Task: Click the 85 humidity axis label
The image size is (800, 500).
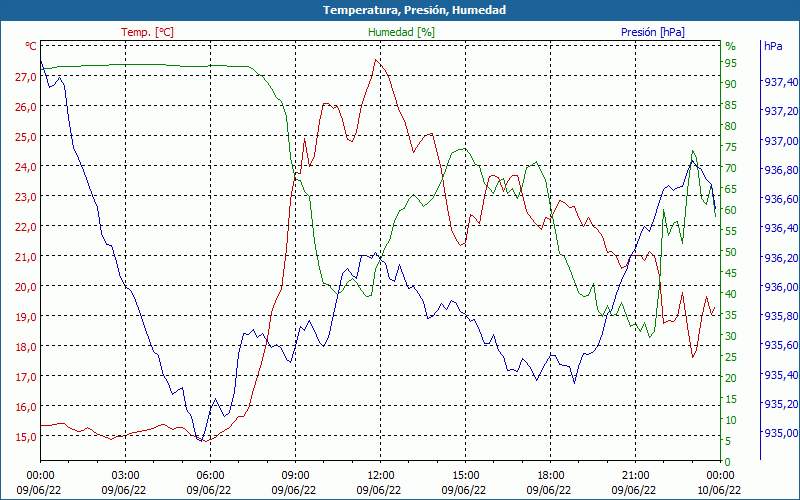Action: (x=731, y=105)
